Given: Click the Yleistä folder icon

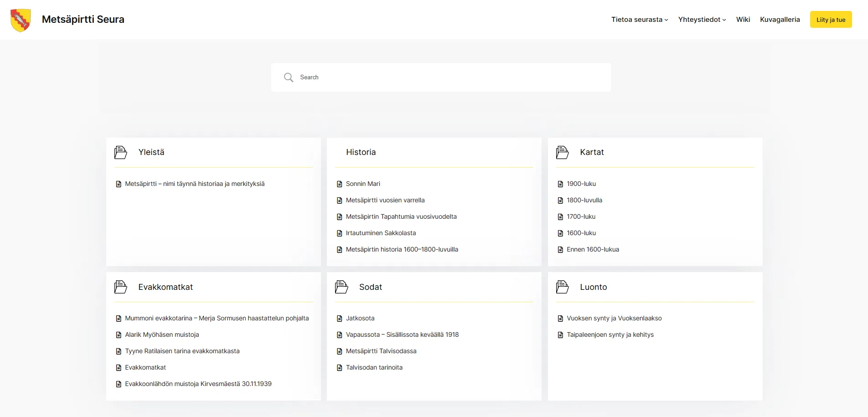Looking at the screenshot, I should pos(120,152).
